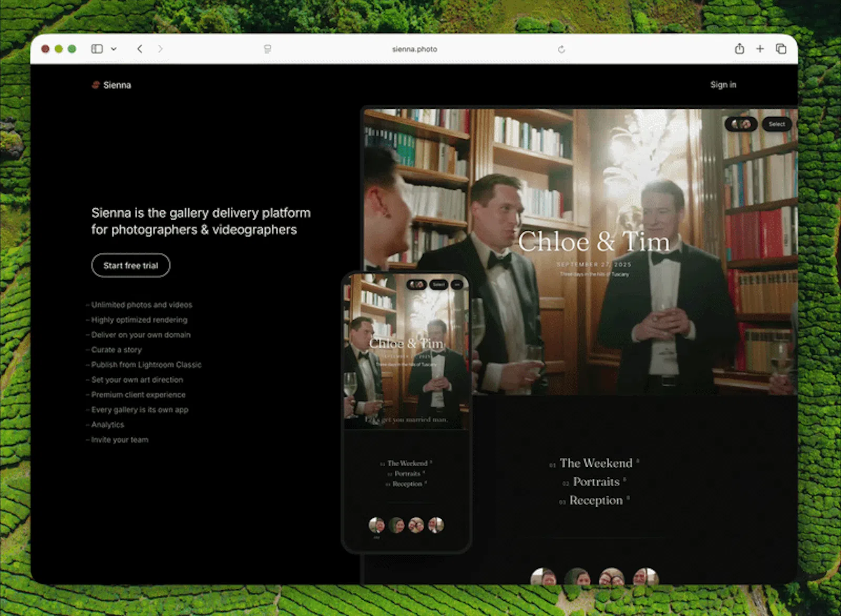Click the September 27, 2025 date in the desktop gallery

pos(594,264)
